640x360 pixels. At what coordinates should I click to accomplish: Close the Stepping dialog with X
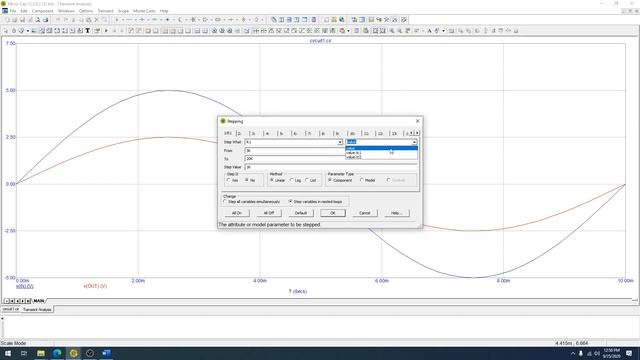coord(417,121)
